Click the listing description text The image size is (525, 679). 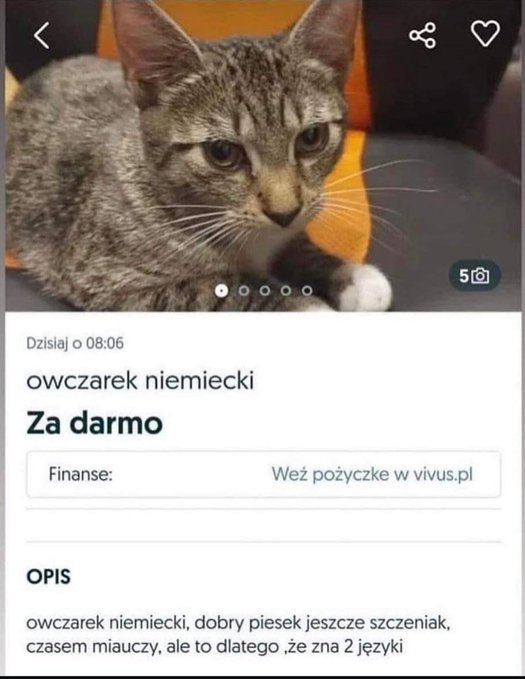point(238,635)
